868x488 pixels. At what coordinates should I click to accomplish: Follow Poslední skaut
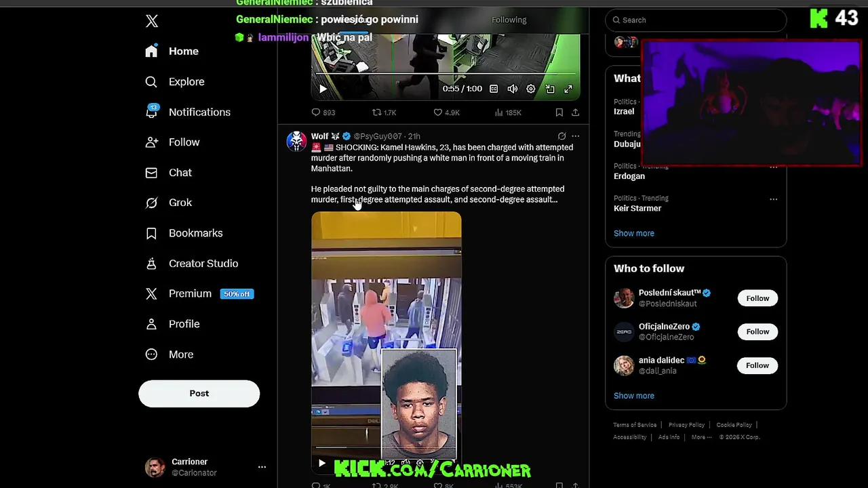757,298
